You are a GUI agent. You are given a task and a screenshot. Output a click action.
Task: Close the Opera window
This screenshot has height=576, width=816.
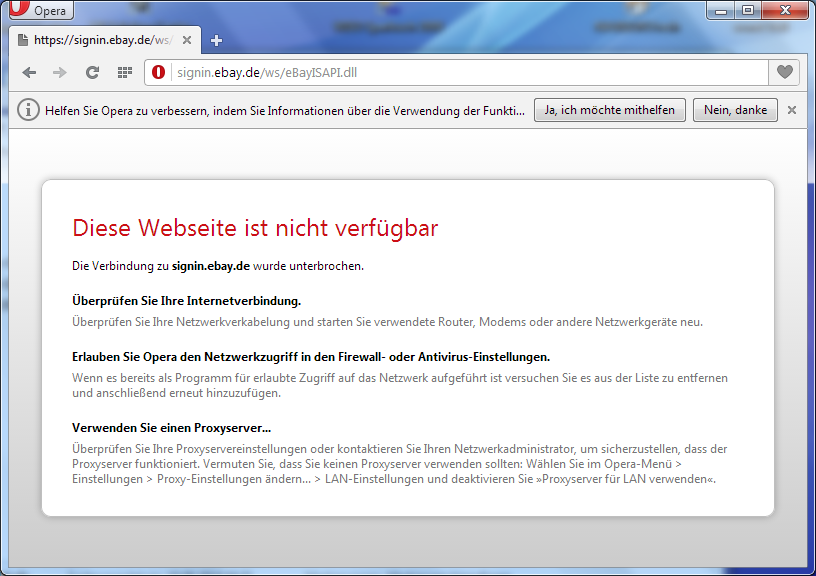[x=785, y=10]
